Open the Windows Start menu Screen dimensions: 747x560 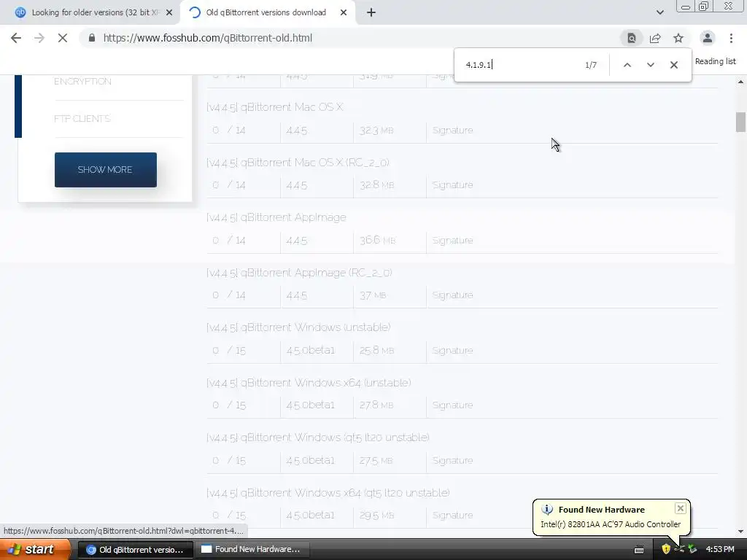pyautogui.click(x=34, y=549)
